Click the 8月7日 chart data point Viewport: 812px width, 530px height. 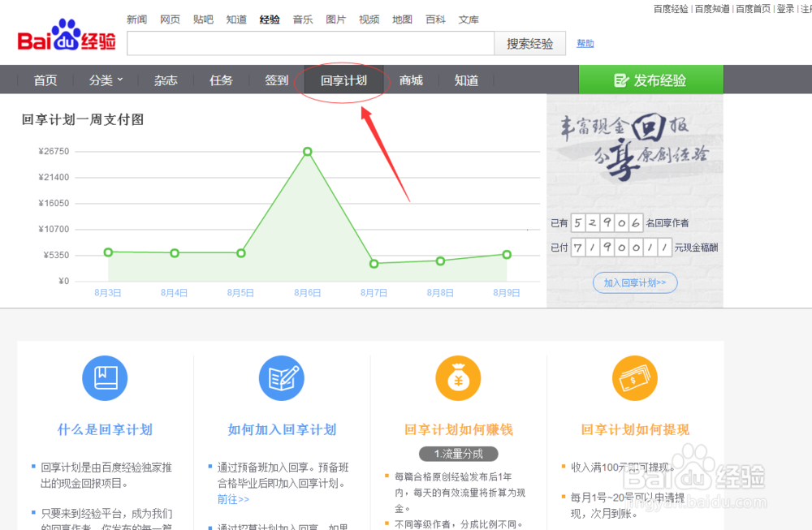(x=374, y=264)
